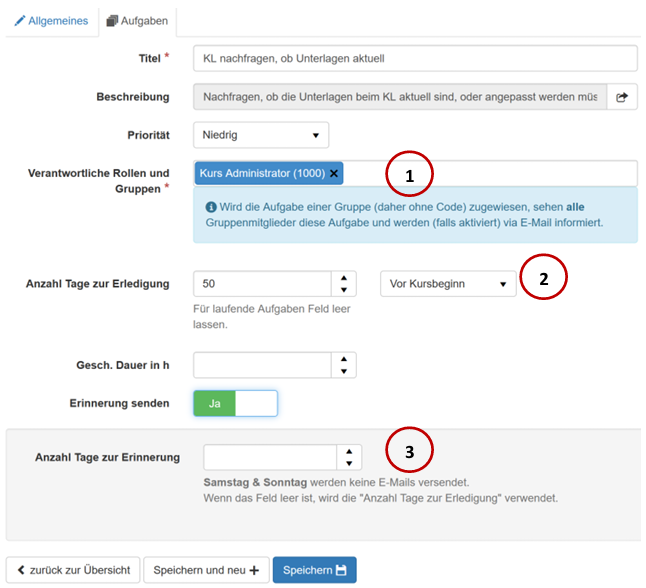The height and width of the screenshot is (588, 646).
Task: Click the Speichern button
Action: tap(314, 570)
